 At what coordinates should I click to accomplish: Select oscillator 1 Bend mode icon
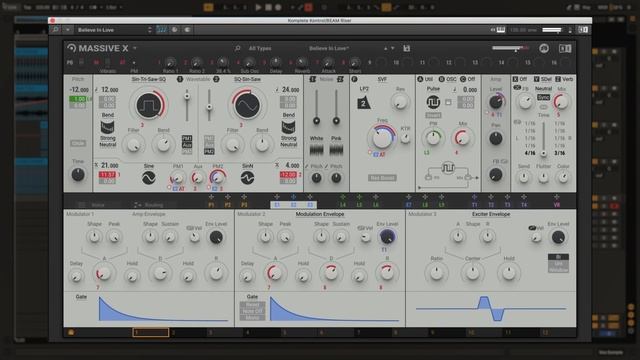click(107, 127)
